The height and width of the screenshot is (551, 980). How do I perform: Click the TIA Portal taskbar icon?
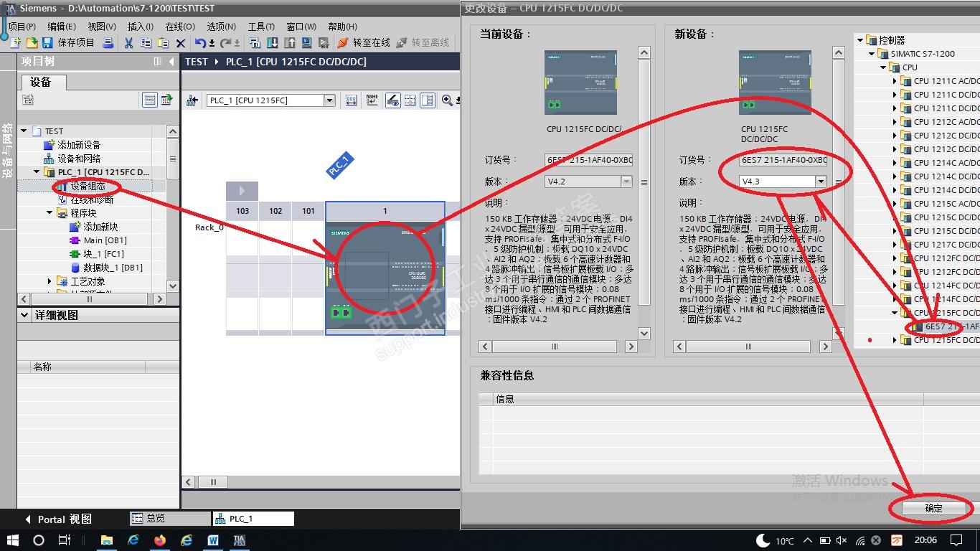click(240, 540)
